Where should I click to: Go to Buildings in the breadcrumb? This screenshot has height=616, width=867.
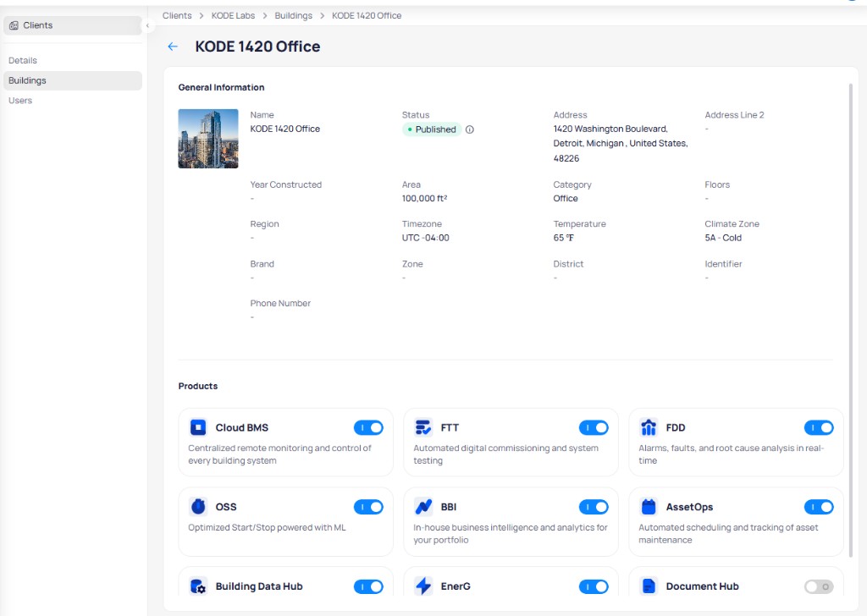click(x=293, y=15)
